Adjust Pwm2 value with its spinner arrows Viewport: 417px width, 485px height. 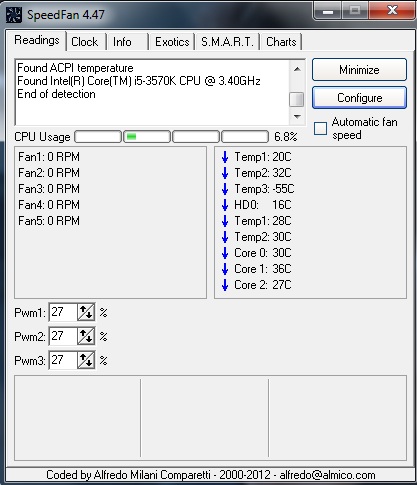(x=86, y=336)
